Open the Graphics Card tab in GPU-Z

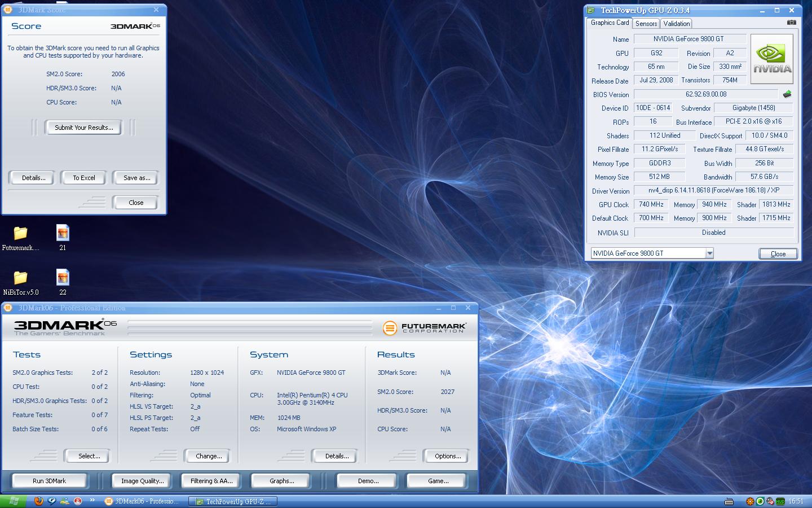[x=610, y=23]
